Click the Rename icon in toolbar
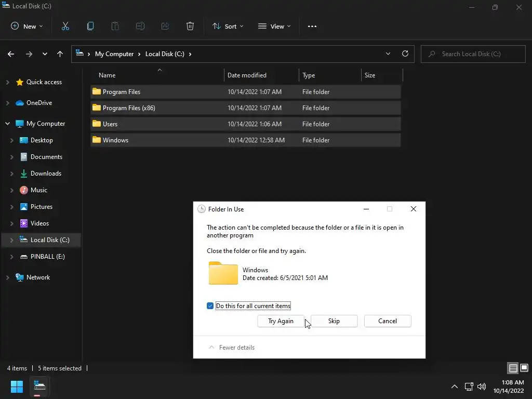532x399 pixels. (x=140, y=26)
